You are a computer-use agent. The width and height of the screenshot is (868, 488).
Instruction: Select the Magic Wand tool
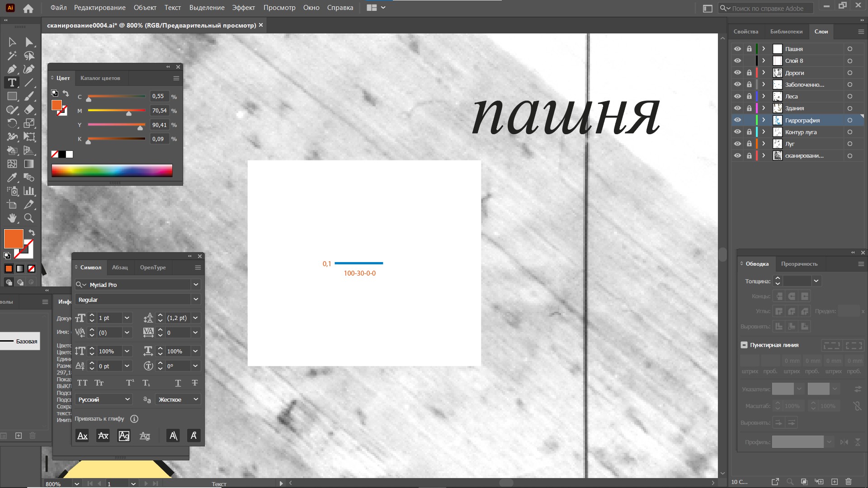(12, 56)
